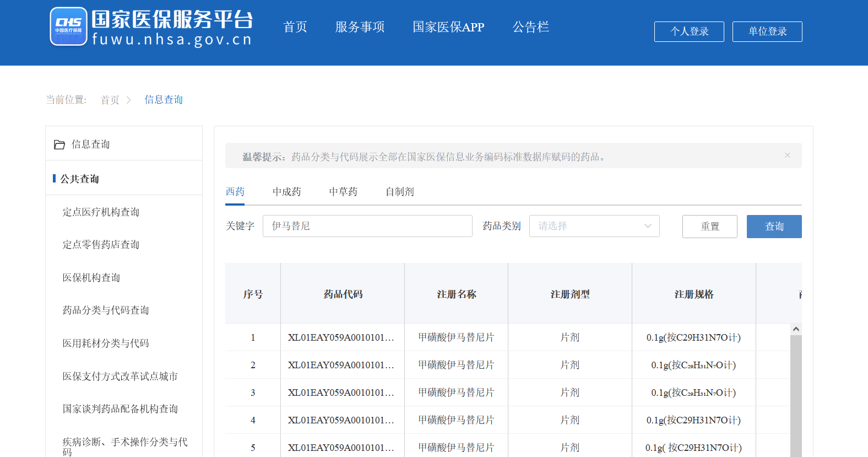Click the 个人登录 button
Image resolution: width=868 pixels, height=457 pixels.
[688, 31]
